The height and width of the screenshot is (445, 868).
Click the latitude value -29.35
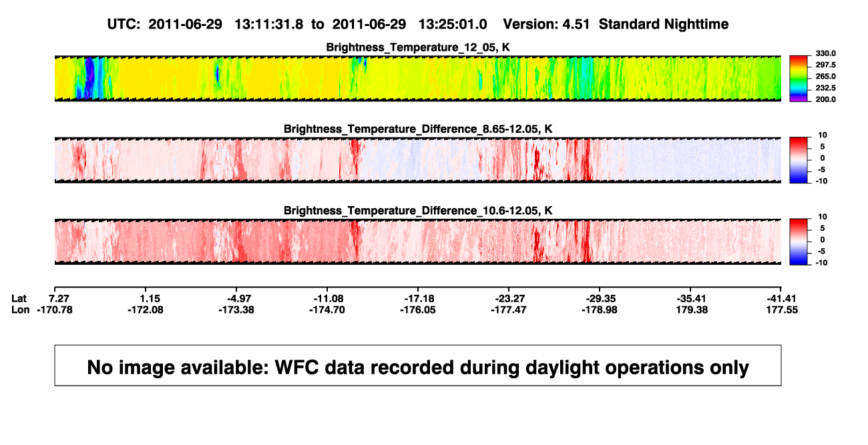(600, 298)
